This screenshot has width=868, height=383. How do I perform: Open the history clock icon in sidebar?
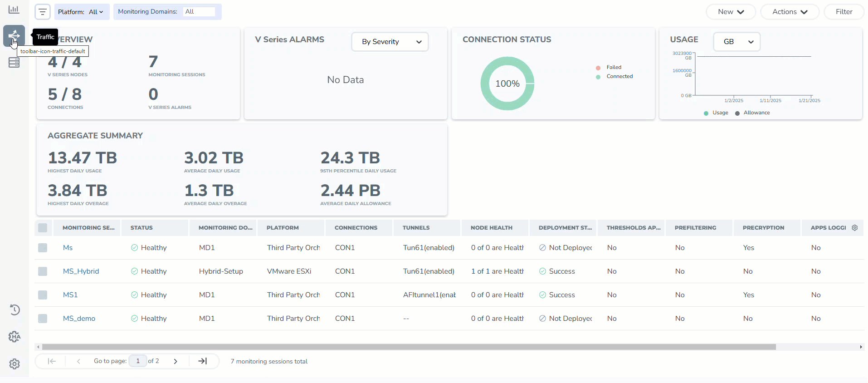point(15,310)
